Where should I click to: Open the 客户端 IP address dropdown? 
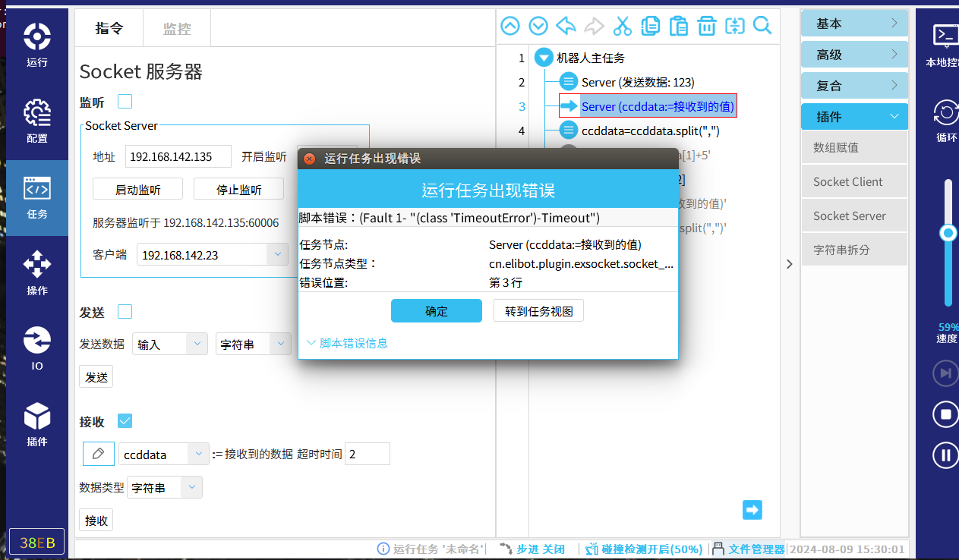pyautogui.click(x=276, y=255)
